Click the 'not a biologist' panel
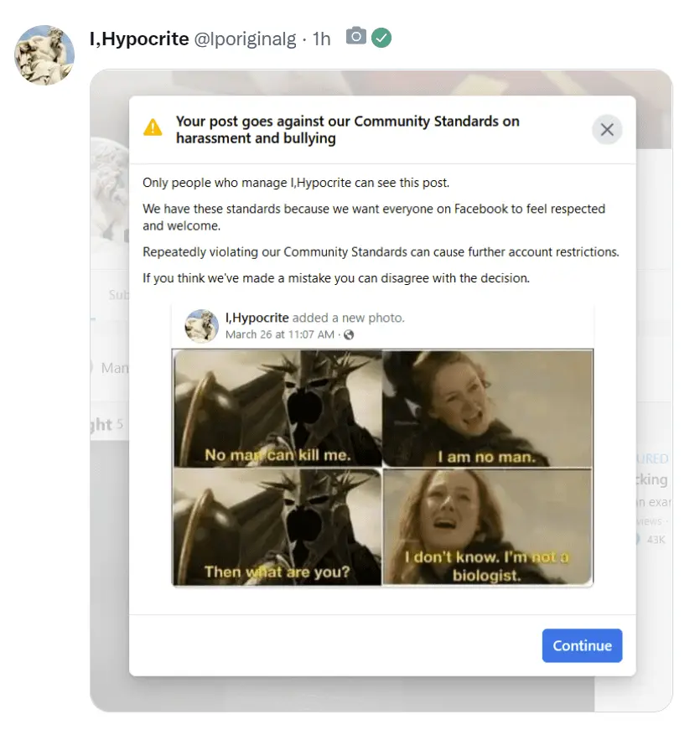The height and width of the screenshot is (730, 700). pos(487,526)
